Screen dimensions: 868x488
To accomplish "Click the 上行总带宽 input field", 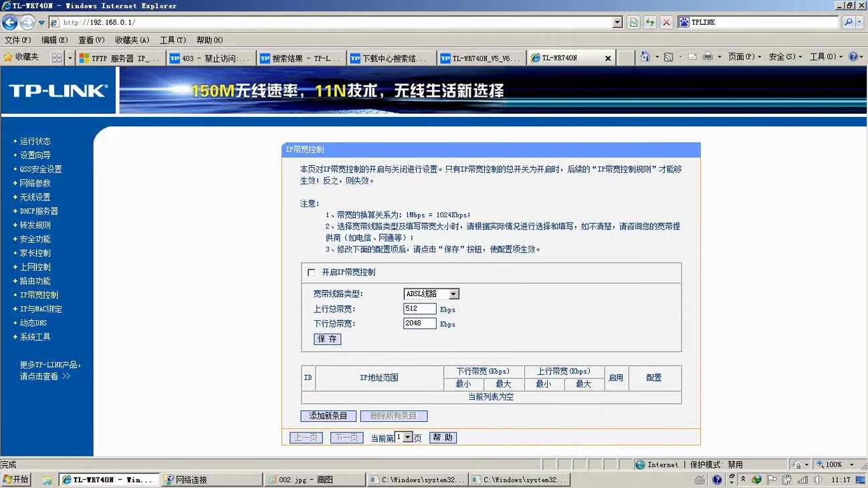I will (x=420, y=309).
